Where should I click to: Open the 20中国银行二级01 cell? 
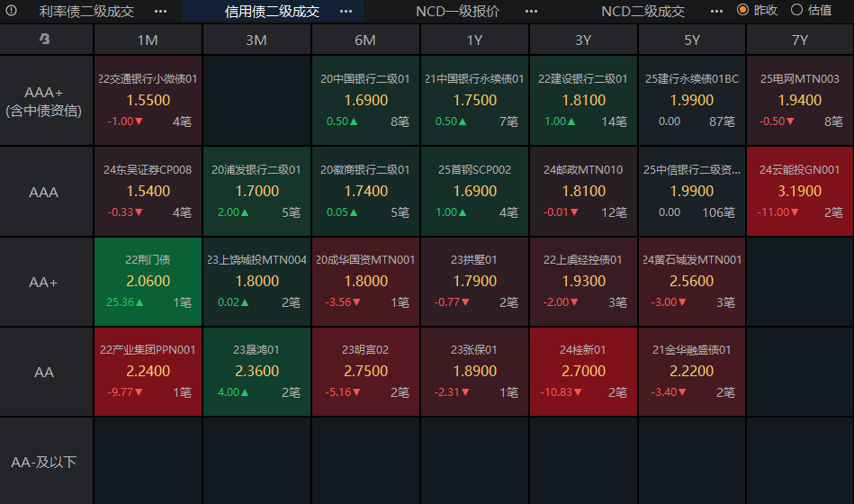[365, 100]
